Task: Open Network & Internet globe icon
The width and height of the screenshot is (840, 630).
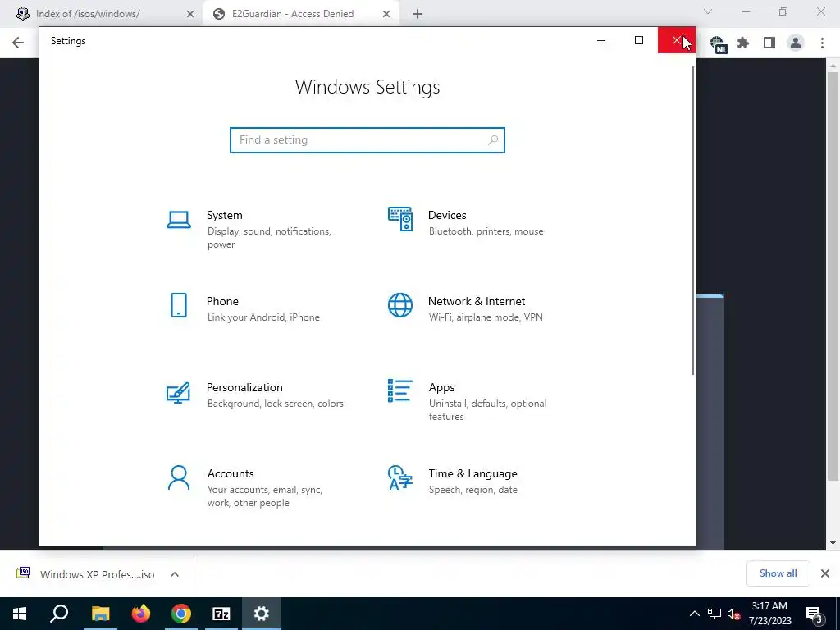Action: (400, 305)
